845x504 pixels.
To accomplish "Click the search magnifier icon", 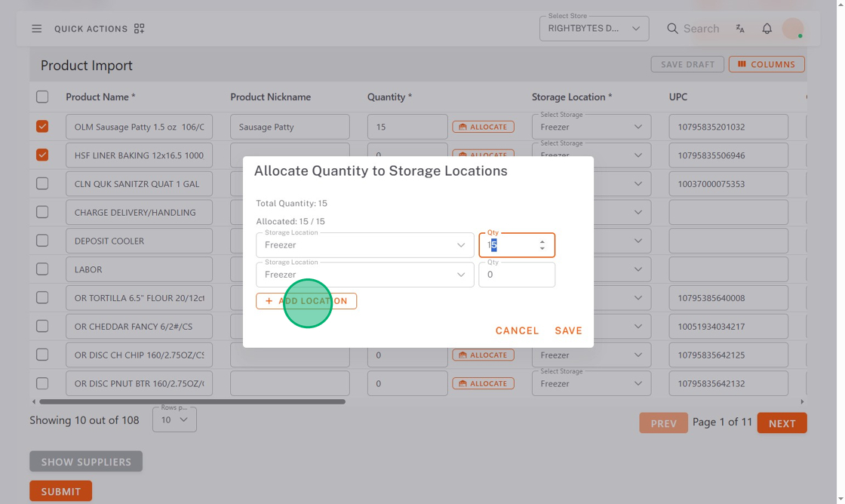I will pyautogui.click(x=672, y=29).
